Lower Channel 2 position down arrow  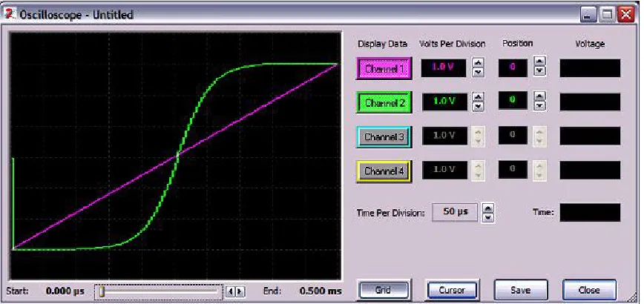(x=540, y=105)
